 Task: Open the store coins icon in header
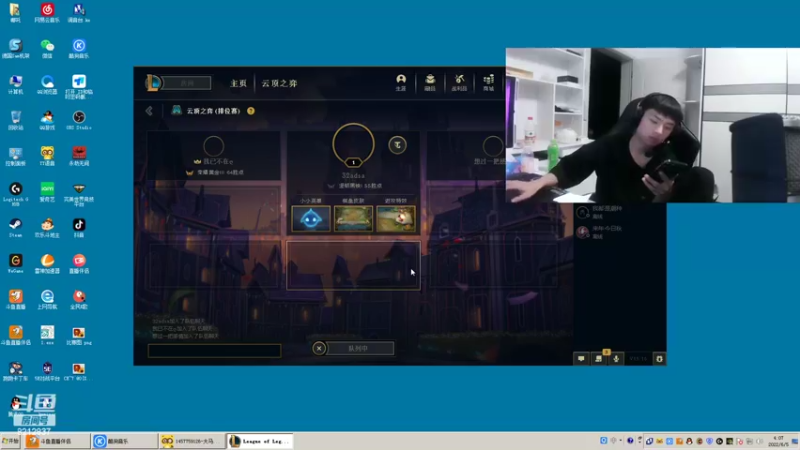[488, 82]
